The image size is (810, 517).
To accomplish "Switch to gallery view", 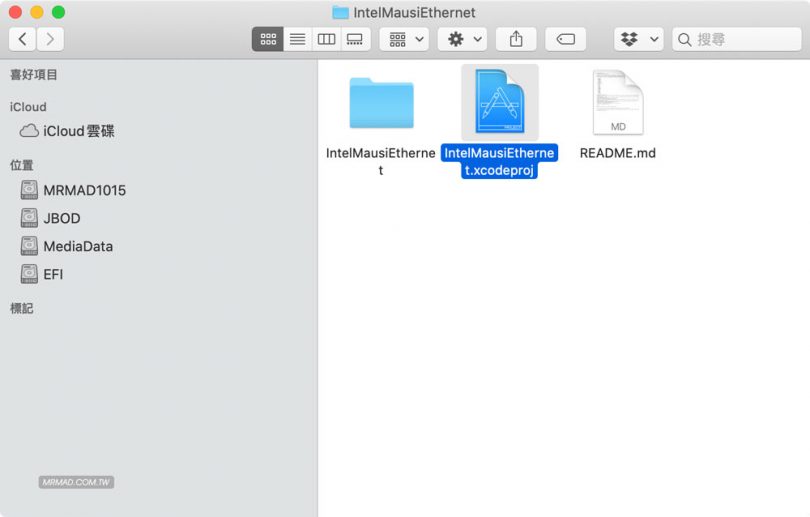I will (355, 39).
